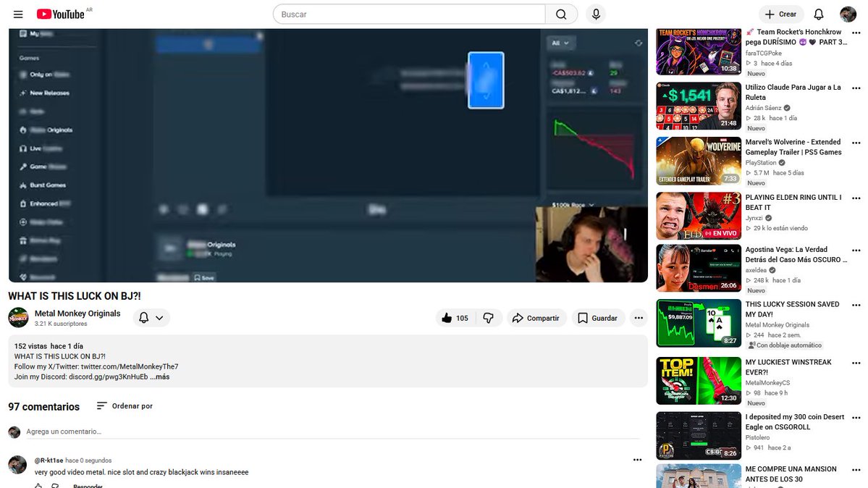The height and width of the screenshot is (488, 868).
Task: Open the hamburger guide menu
Action: [18, 14]
